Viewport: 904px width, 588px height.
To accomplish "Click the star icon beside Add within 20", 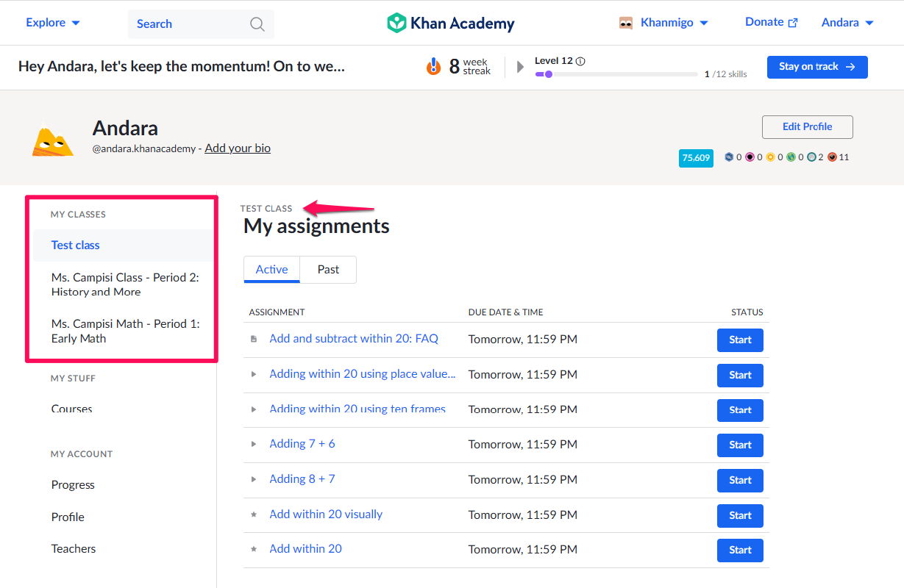I will pos(254,549).
